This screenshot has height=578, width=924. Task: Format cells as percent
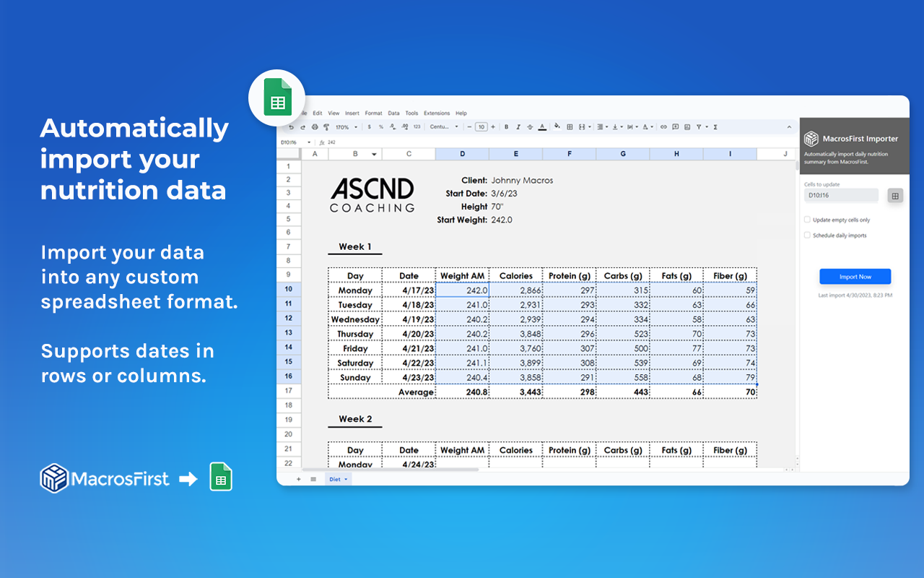click(381, 127)
